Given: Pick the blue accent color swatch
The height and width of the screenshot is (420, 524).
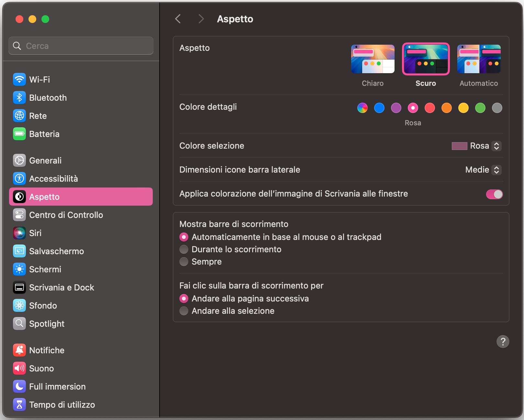Looking at the screenshot, I should [x=379, y=108].
